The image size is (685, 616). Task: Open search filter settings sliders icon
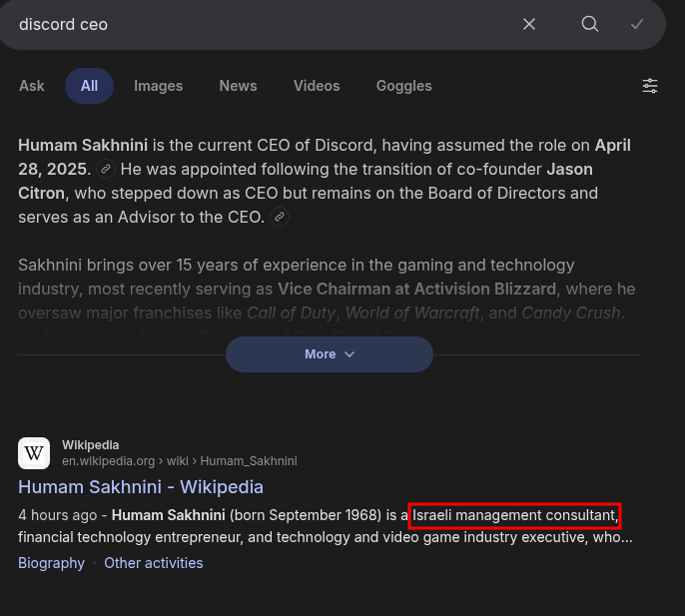pos(650,86)
